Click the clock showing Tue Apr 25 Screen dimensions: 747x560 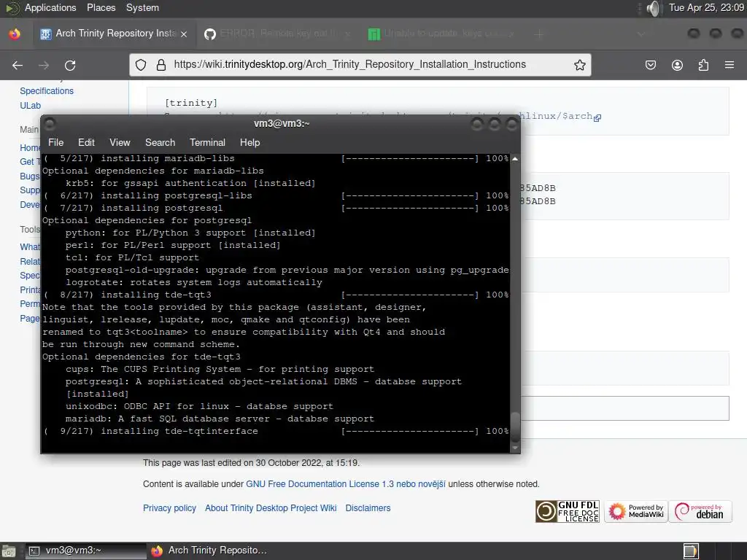[x=706, y=7]
